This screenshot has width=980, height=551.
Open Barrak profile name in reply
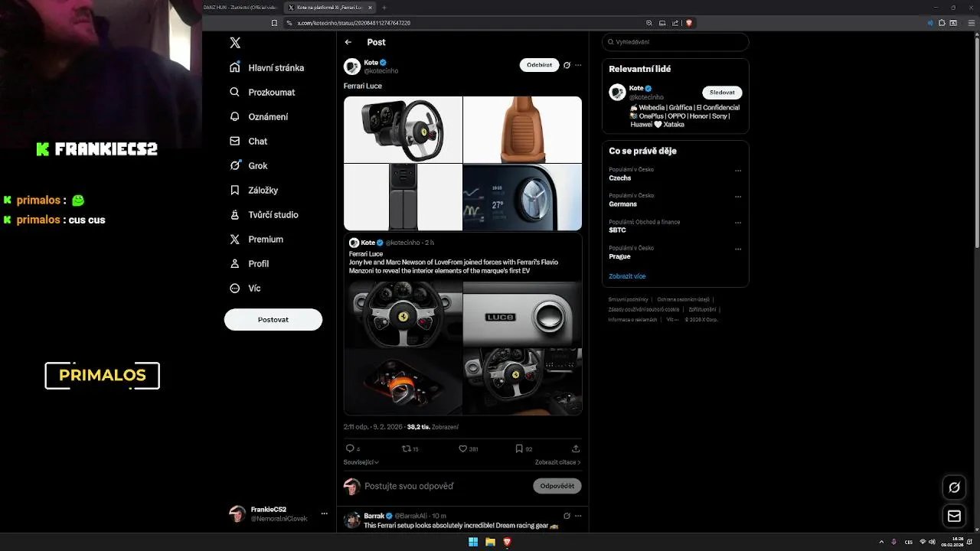[374, 516]
